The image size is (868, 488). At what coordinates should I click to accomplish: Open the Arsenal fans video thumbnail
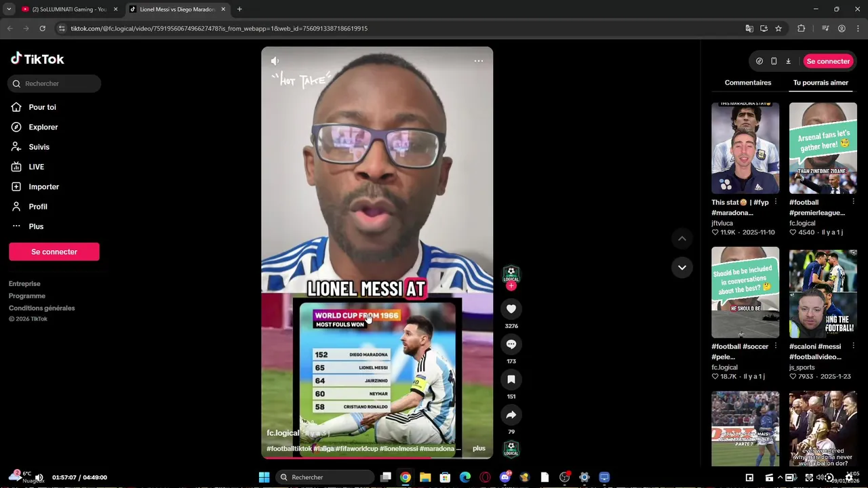point(823,148)
